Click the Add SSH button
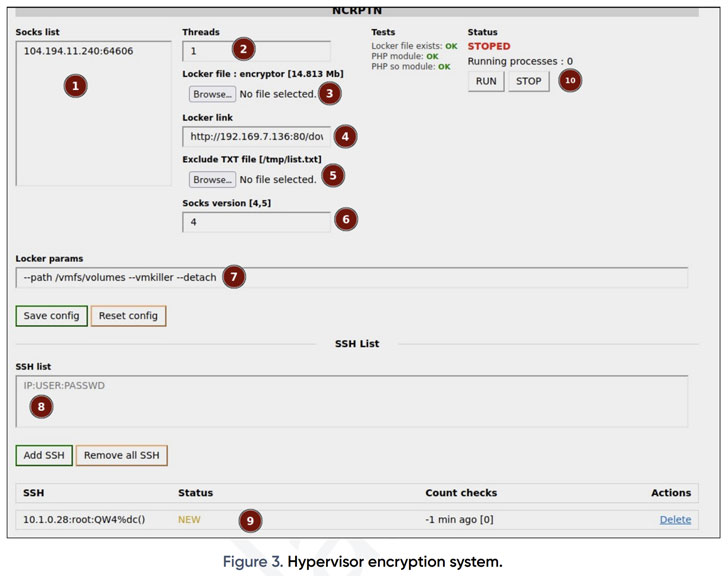This screenshot has width=728, height=576. click(44, 455)
